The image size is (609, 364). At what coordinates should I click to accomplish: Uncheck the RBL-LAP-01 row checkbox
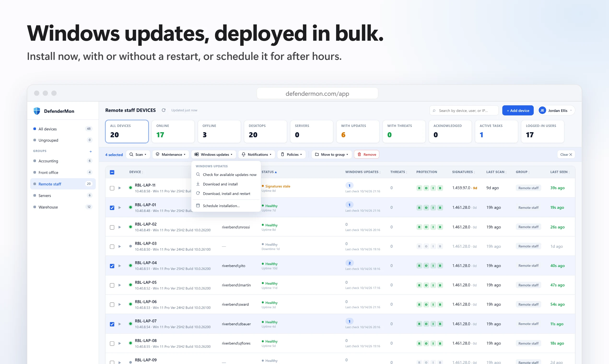click(112, 208)
